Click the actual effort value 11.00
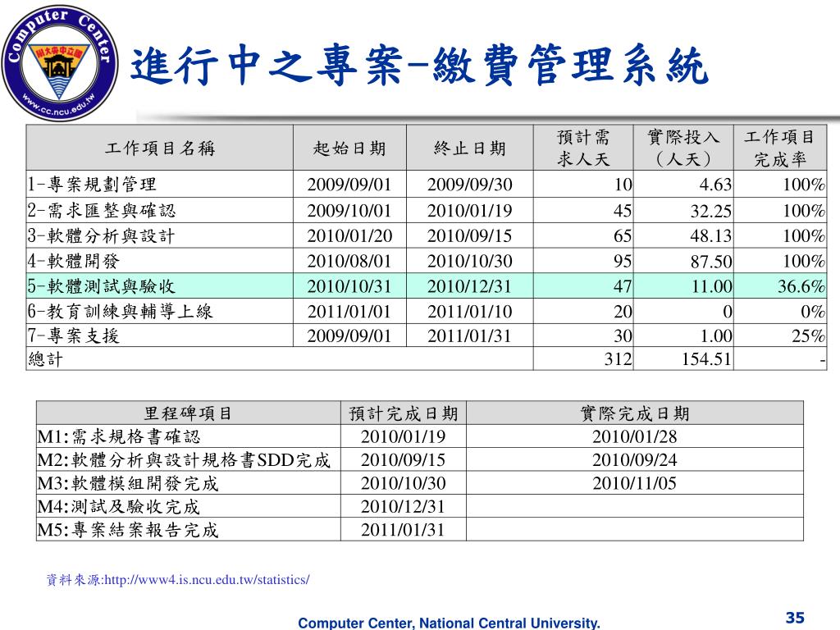This screenshot has width=840, height=630. (712, 286)
